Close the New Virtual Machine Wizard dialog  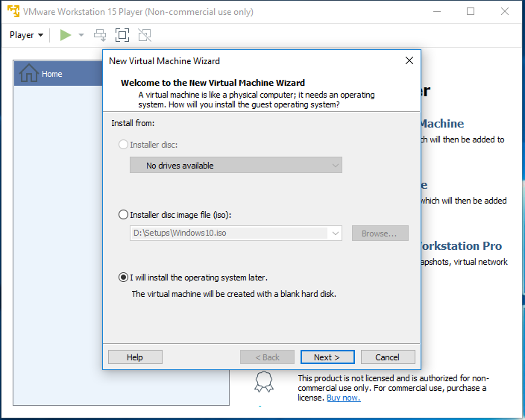pyautogui.click(x=409, y=60)
